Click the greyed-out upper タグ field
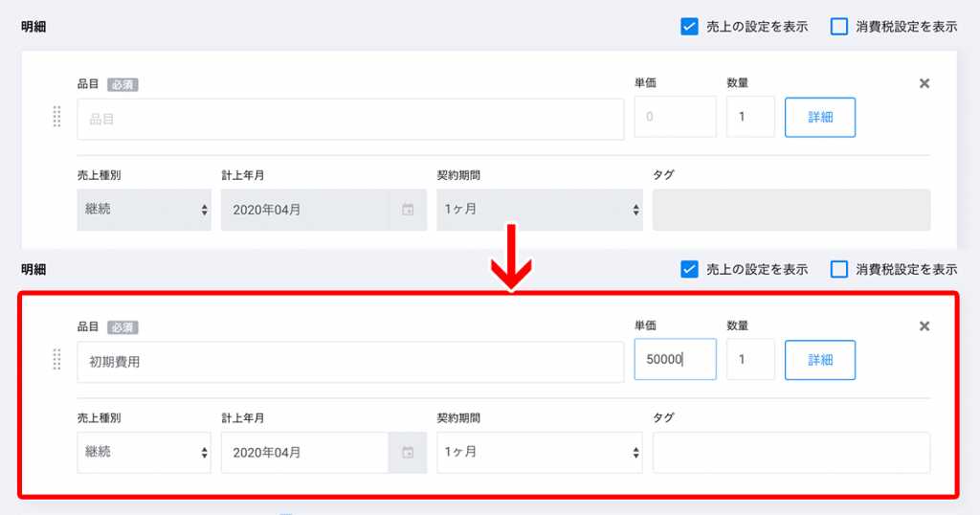 791,210
